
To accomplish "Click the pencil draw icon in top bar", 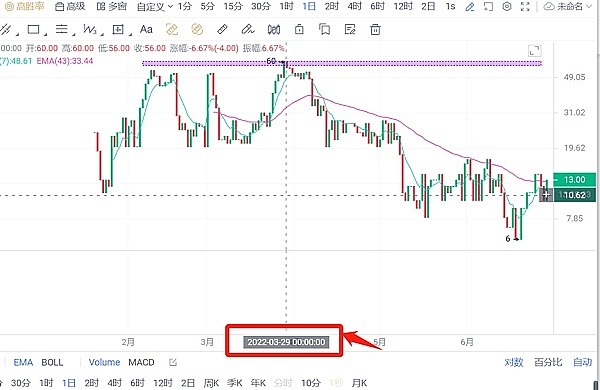I will [470, 7].
